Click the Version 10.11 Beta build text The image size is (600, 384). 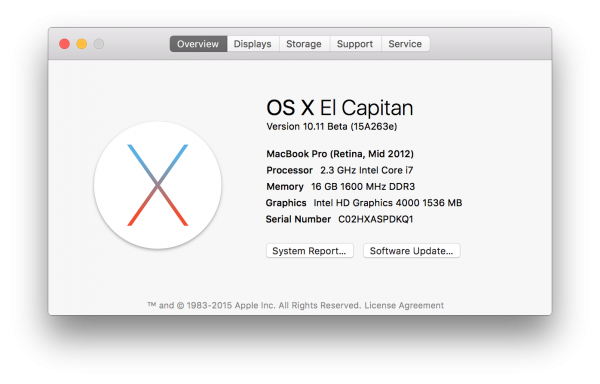(332, 127)
